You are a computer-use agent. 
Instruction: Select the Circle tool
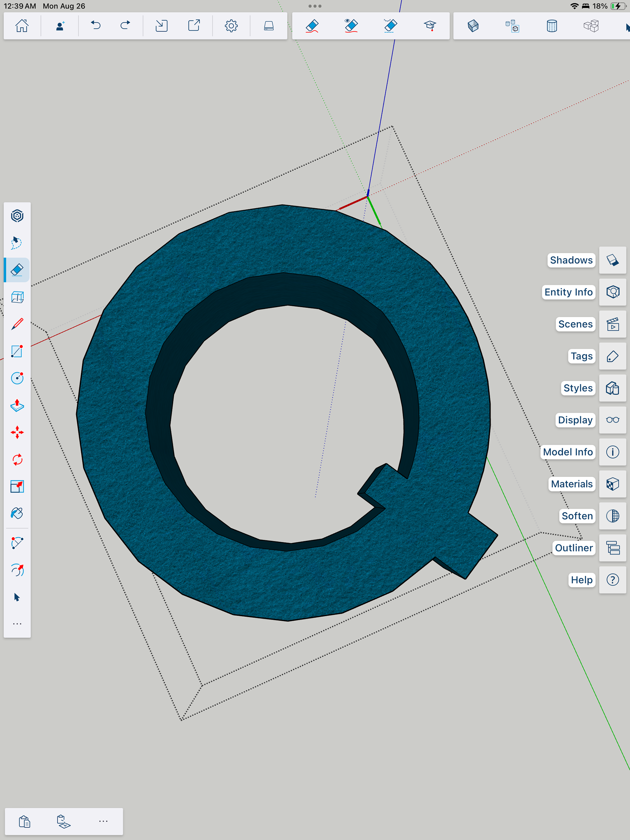click(17, 378)
